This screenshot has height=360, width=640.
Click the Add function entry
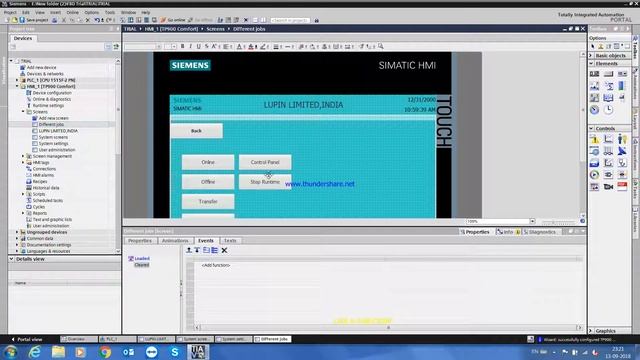click(x=216, y=265)
